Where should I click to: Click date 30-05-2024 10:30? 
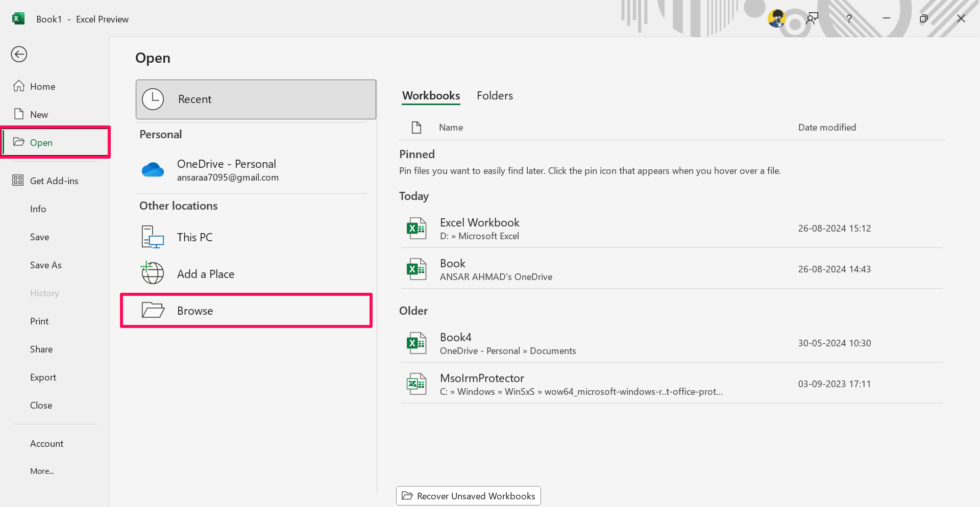coord(835,343)
